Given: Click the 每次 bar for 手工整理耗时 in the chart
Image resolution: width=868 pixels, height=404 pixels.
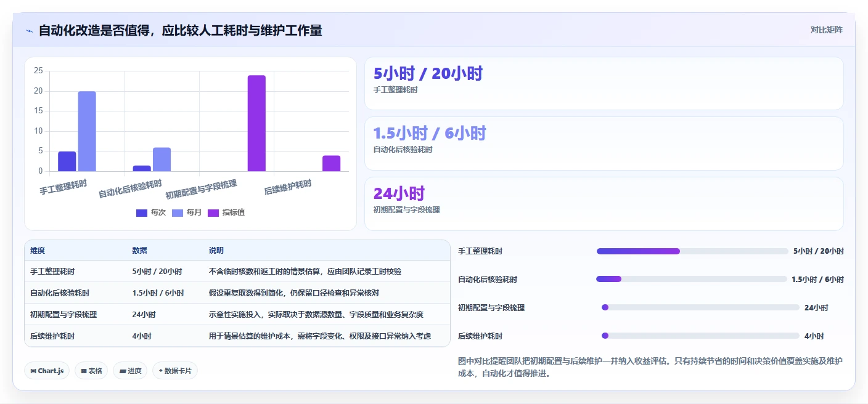Looking at the screenshot, I should (x=67, y=161).
